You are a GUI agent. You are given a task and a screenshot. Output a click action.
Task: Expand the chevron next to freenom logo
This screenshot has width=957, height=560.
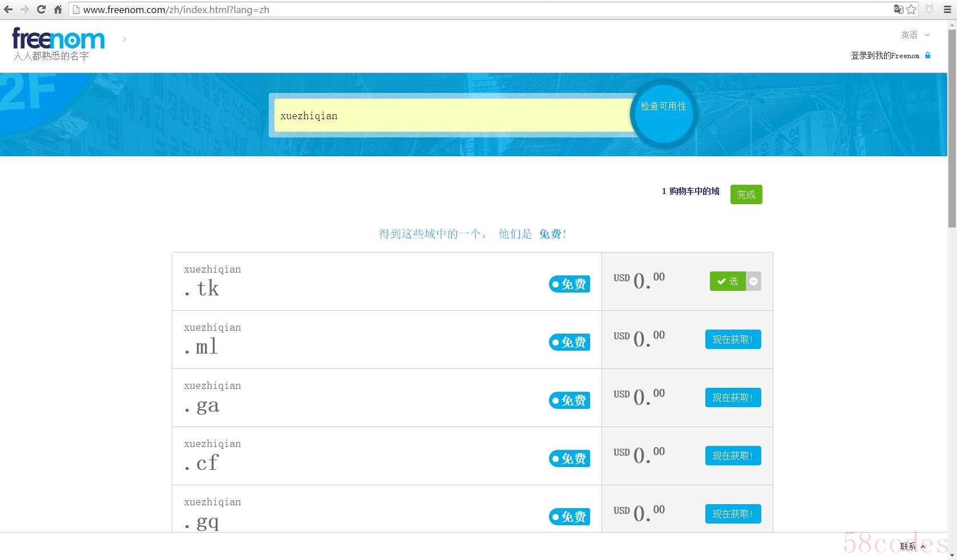[x=124, y=39]
